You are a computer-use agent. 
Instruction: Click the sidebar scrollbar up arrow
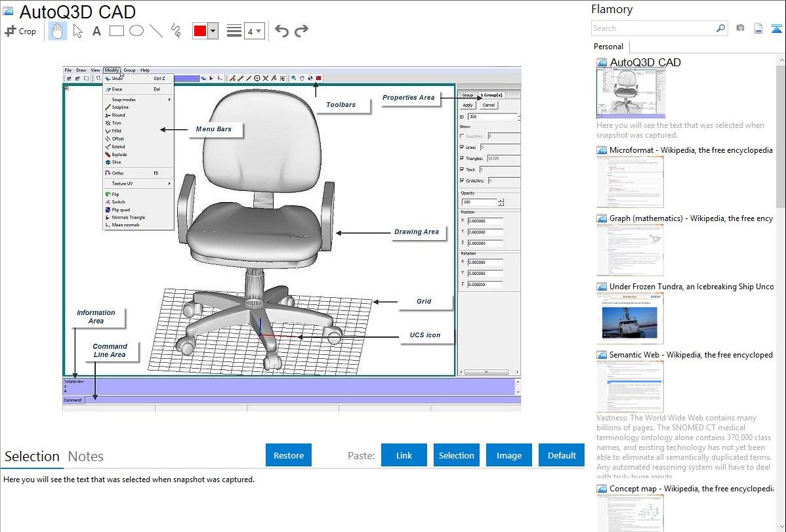pos(781,60)
